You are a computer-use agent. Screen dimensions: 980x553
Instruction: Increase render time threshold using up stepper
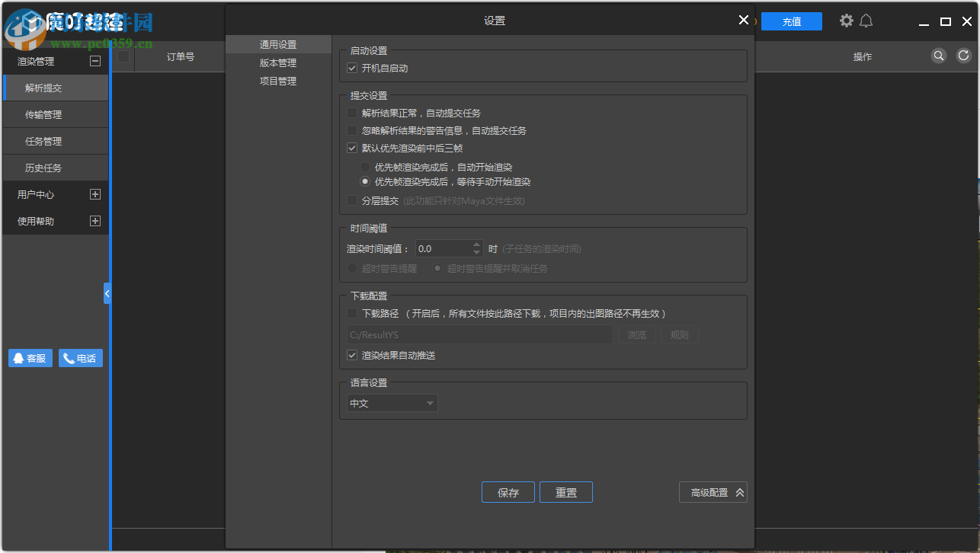(476, 244)
